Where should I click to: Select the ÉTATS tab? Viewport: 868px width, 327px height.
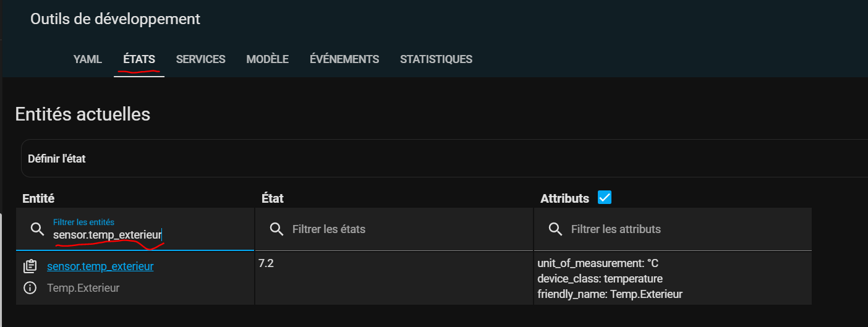(139, 59)
